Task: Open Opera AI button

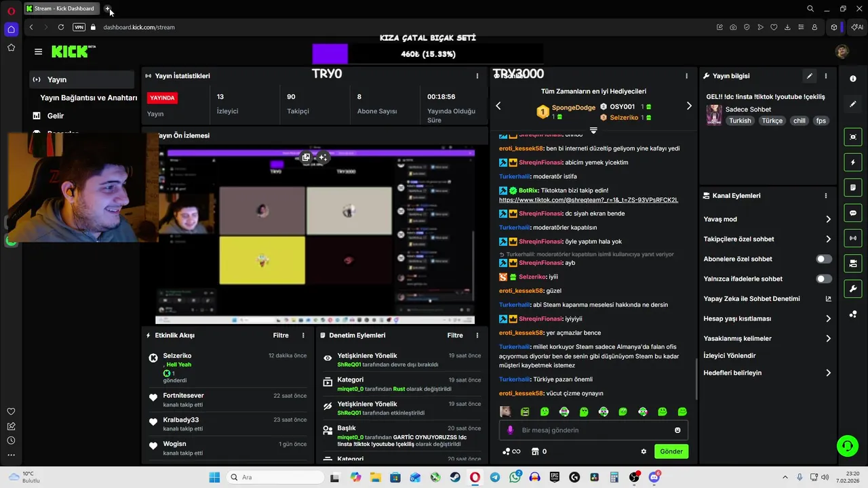Action: pos(857,27)
